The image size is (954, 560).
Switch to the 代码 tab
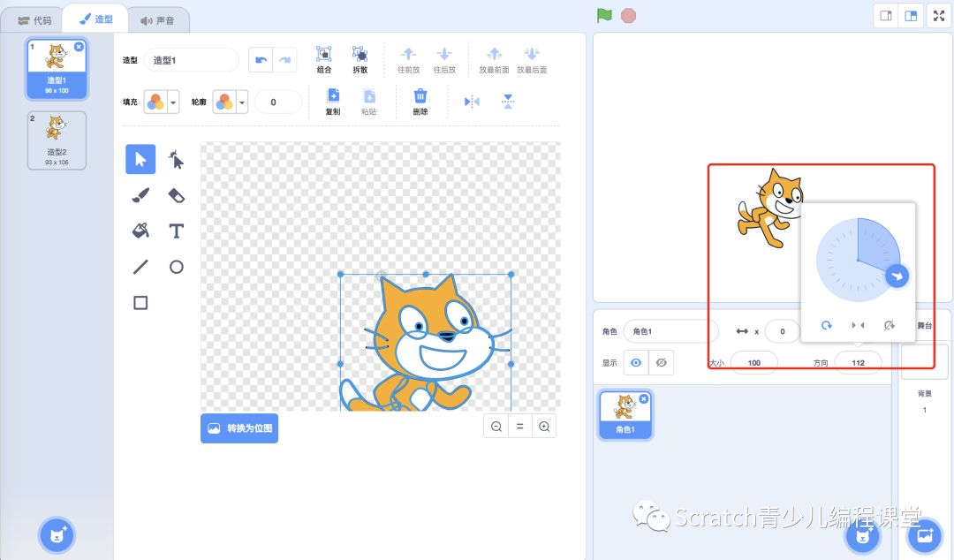click(x=35, y=18)
